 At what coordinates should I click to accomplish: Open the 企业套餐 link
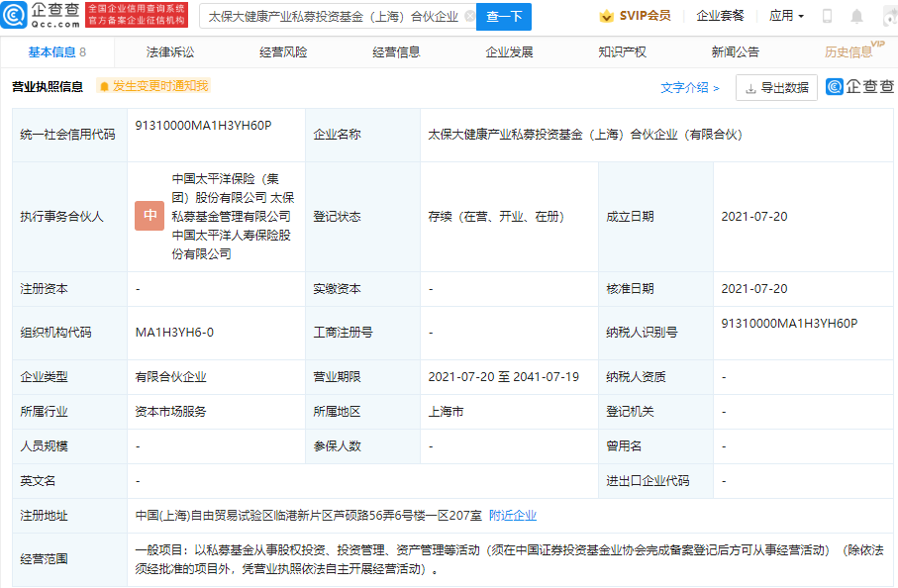(720, 16)
